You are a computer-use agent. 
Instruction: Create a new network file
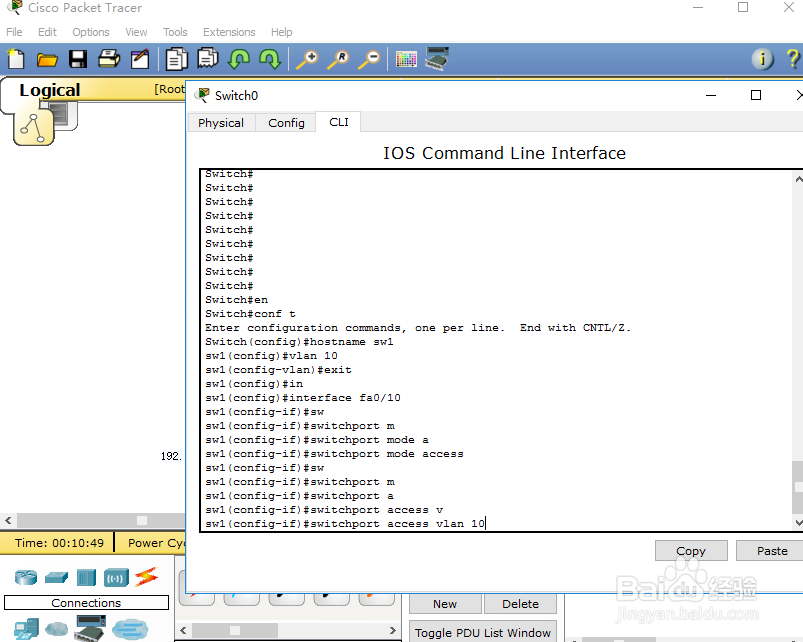tap(15, 59)
